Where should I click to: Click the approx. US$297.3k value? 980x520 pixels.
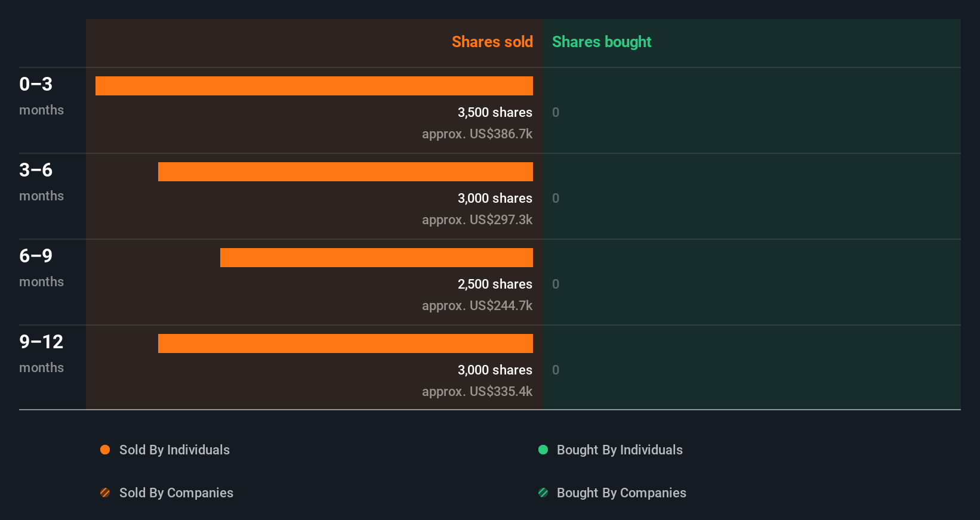pyautogui.click(x=477, y=219)
